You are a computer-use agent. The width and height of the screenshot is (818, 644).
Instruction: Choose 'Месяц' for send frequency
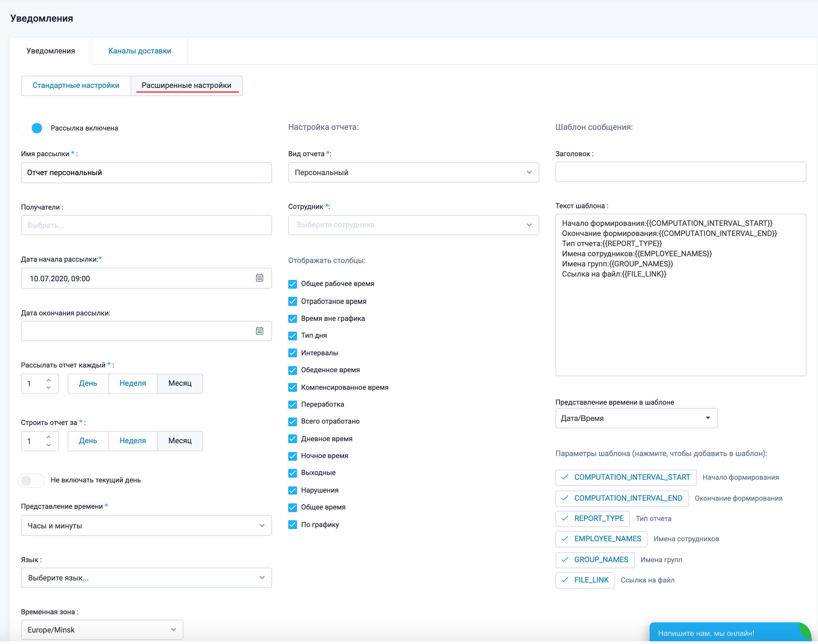click(180, 383)
